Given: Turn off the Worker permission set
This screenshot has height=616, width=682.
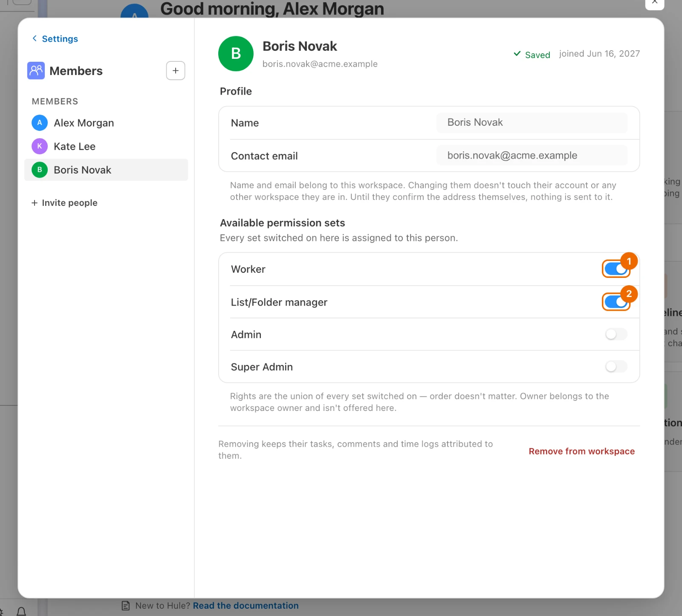Looking at the screenshot, I should [x=616, y=269].
